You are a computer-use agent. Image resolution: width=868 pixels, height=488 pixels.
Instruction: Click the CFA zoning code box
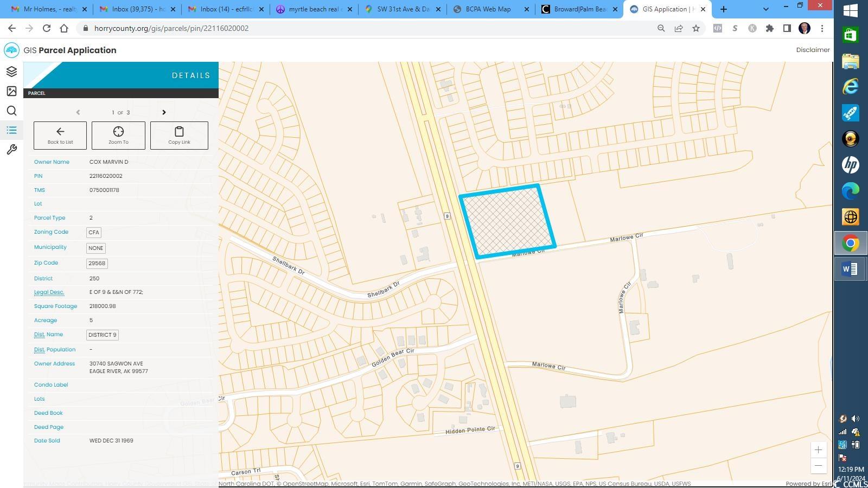94,232
